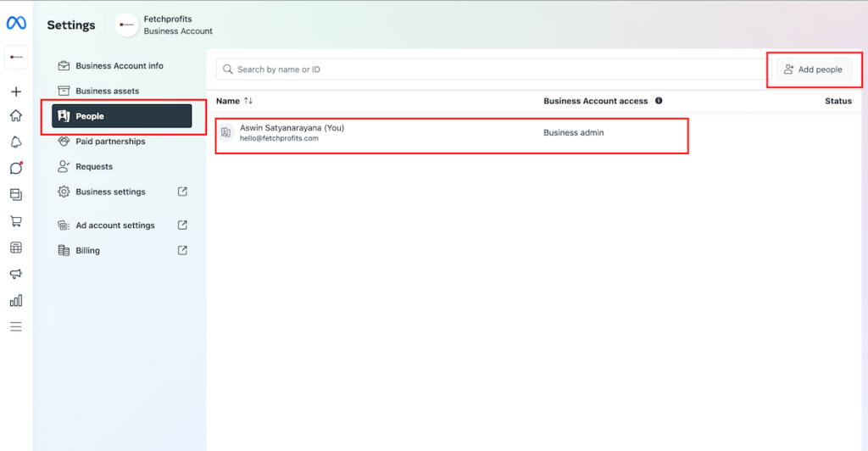Open Business settings external link
Screen dimensions: 868x451
click(x=122, y=192)
